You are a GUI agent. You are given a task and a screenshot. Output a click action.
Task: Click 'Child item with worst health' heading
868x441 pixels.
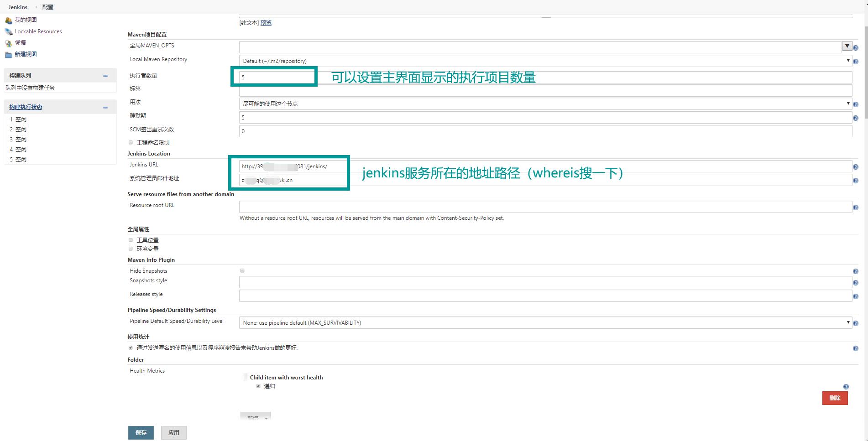click(286, 378)
